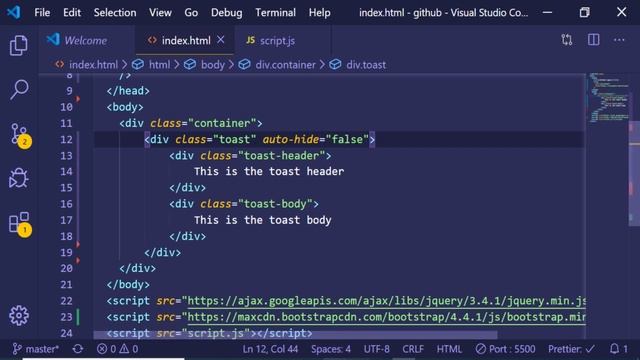Click the Port : 5500 live server item
This screenshot has width=640, height=360.
[x=505, y=349]
